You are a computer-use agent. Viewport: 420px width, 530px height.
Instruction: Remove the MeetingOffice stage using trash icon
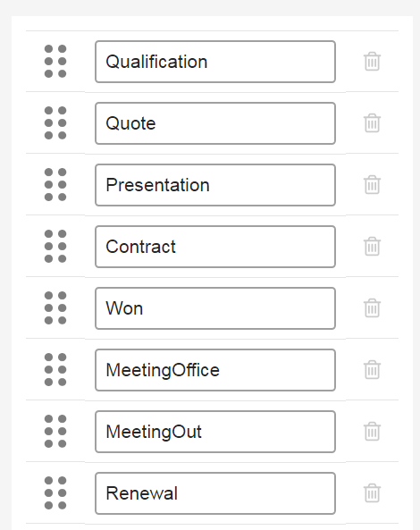[x=372, y=370]
